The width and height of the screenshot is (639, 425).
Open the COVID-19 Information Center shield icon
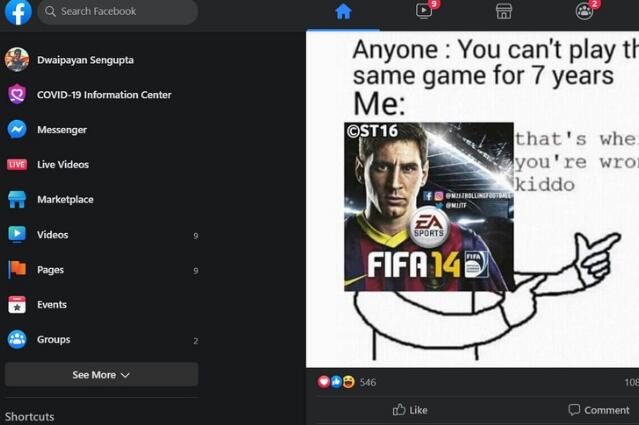[x=17, y=95]
